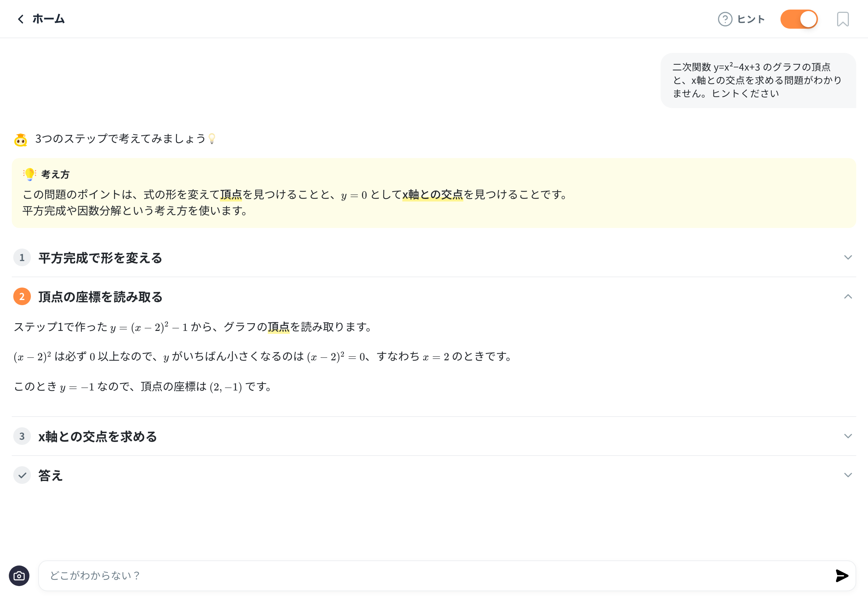This screenshot has height=603, width=868.
Task: Click the ヒント label text
Action: (x=751, y=19)
